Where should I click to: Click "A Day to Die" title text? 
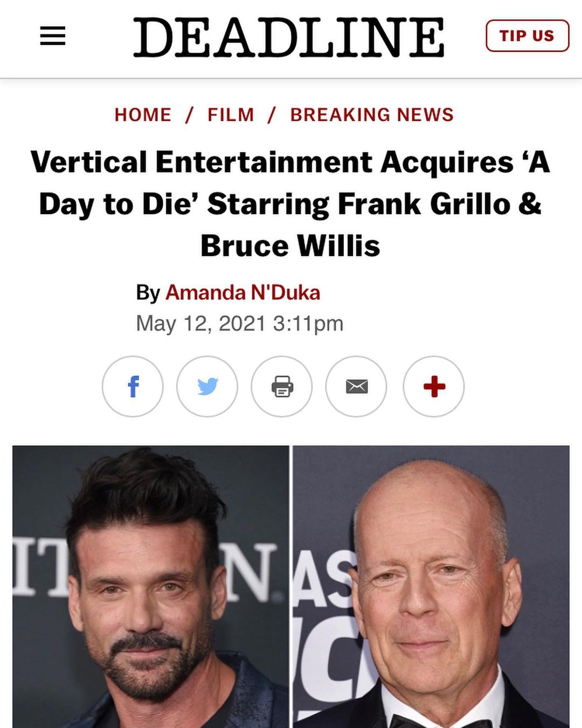click(291, 183)
